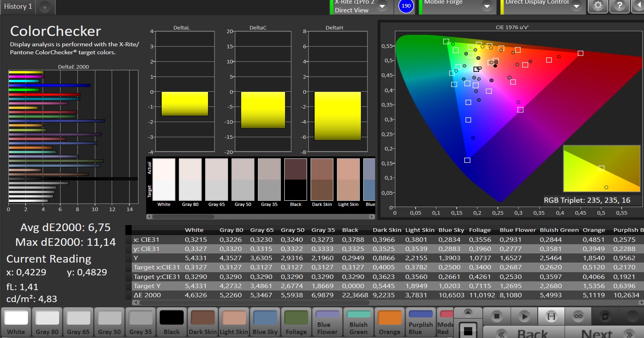Switch to the History 1 tab
The width and height of the screenshot is (644, 338).
pos(18,7)
